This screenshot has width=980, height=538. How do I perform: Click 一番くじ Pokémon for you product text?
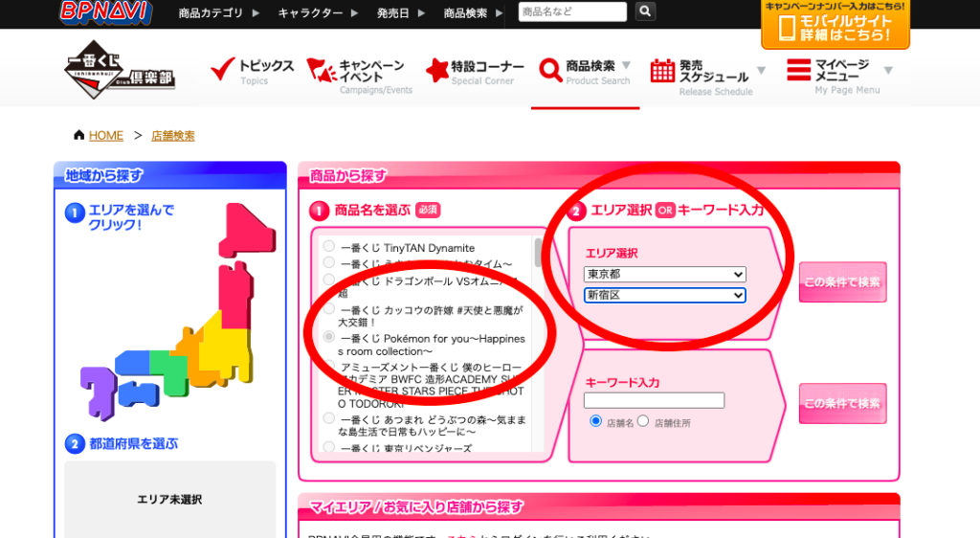433,345
